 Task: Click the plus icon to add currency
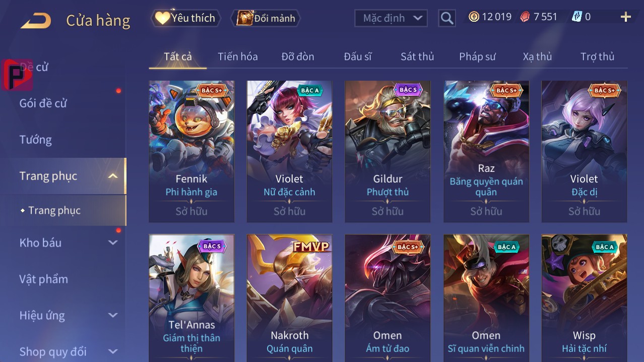click(x=625, y=18)
